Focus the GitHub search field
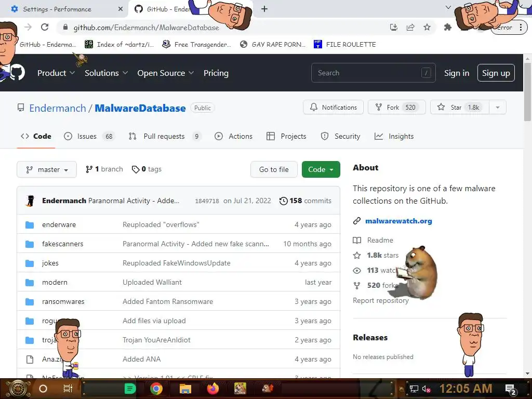The image size is (532, 399). tap(373, 73)
